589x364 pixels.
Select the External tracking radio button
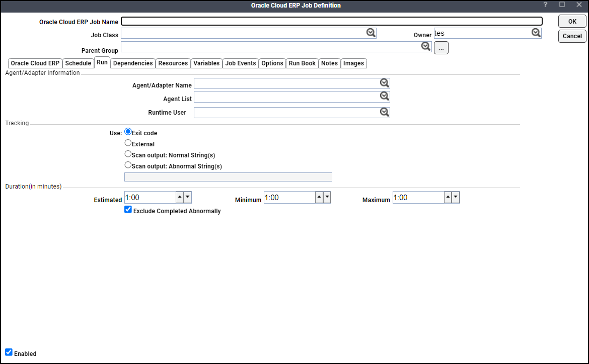point(128,143)
